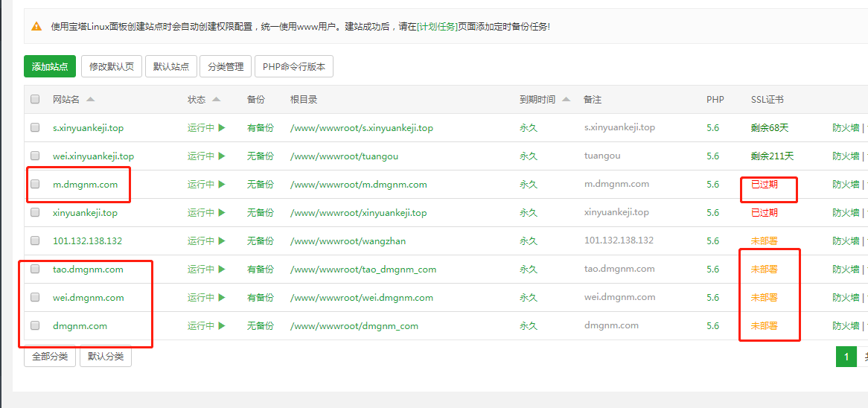Check the wei.dmgnm.com row checkbox
The image size is (868, 408).
click(35, 297)
